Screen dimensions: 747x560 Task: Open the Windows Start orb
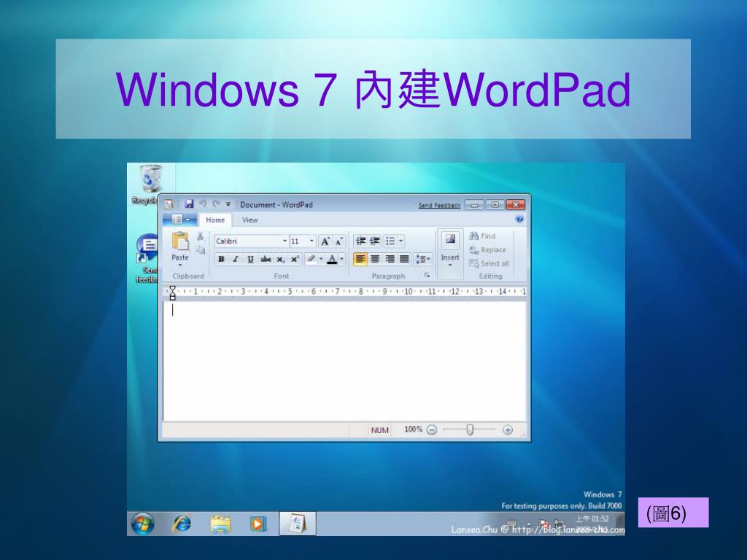[142, 524]
